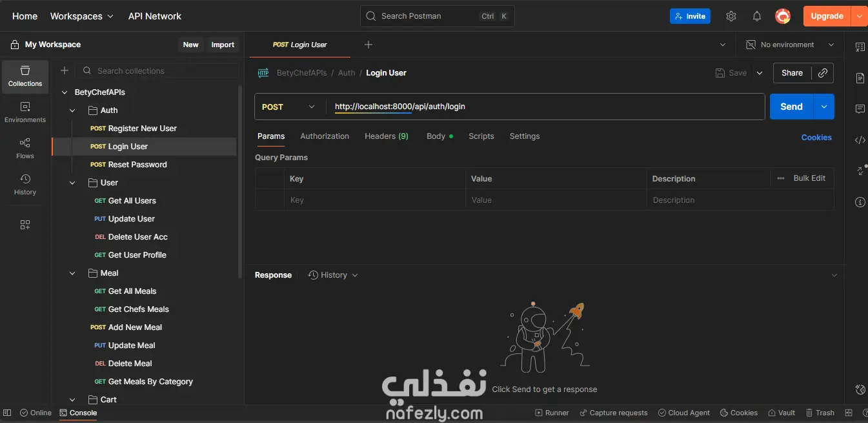Click the New button
Image resolution: width=868 pixels, height=423 pixels.
(191, 45)
